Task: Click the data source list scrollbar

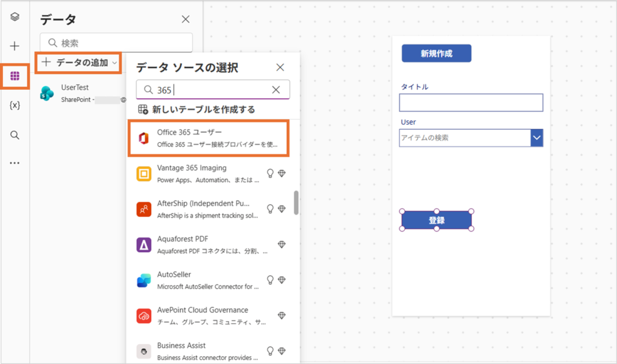Action: (296, 202)
